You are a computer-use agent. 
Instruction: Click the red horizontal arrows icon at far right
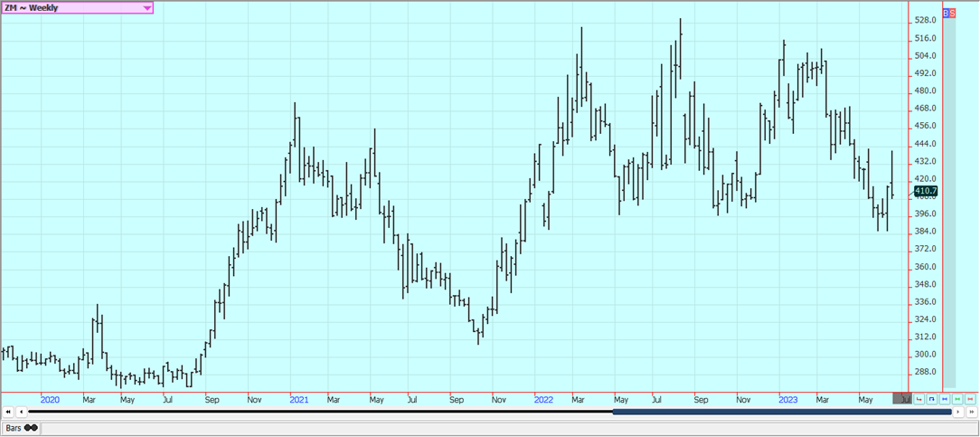[x=971, y=399]
